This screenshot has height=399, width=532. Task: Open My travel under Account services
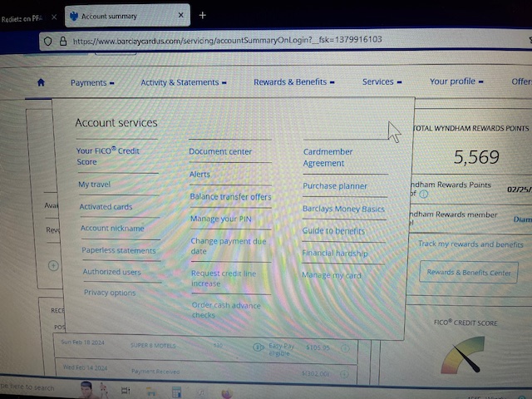tap(94, 185)
